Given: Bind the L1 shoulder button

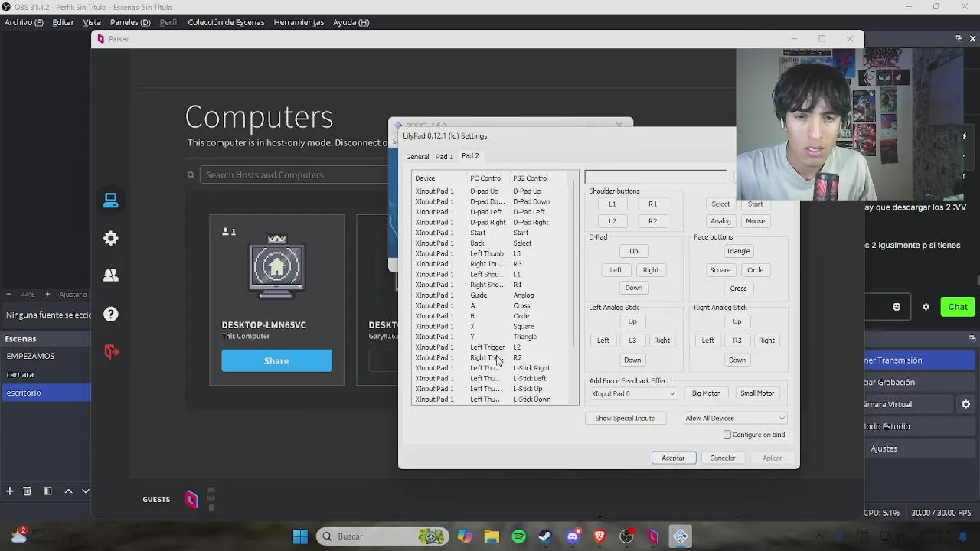Looking at the screenshot, I should [612, 204].
